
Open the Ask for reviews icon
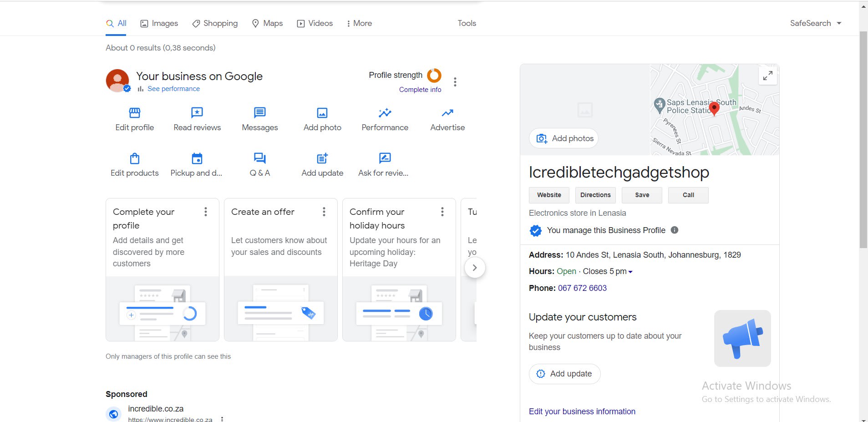point(385,158)
